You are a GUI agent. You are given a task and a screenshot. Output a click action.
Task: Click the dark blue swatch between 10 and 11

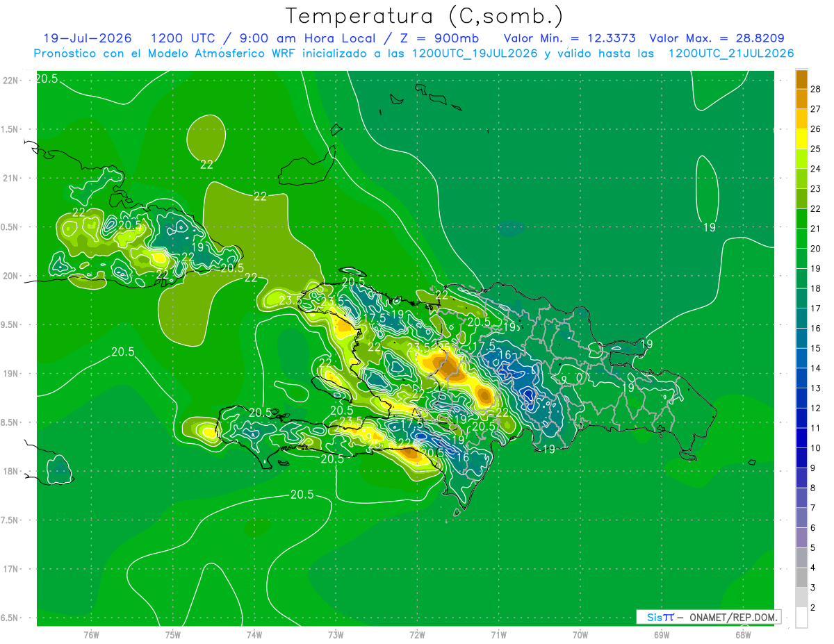(x=801, y=438)
